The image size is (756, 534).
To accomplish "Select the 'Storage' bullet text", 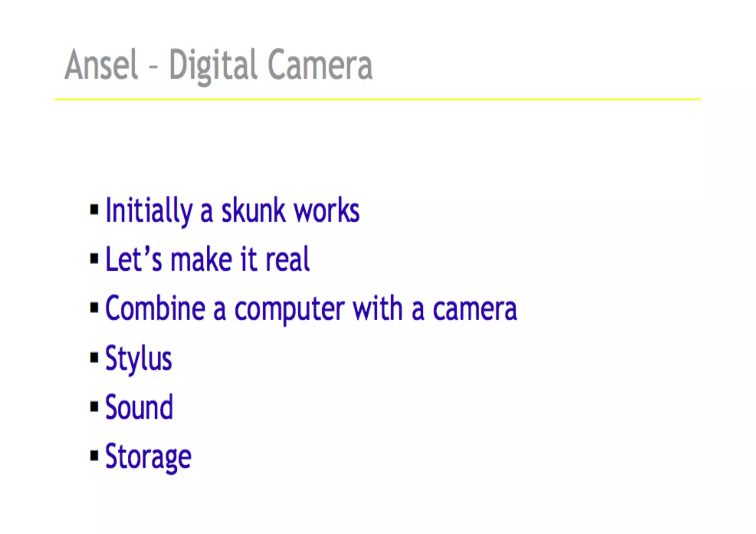I will [148, 457].
